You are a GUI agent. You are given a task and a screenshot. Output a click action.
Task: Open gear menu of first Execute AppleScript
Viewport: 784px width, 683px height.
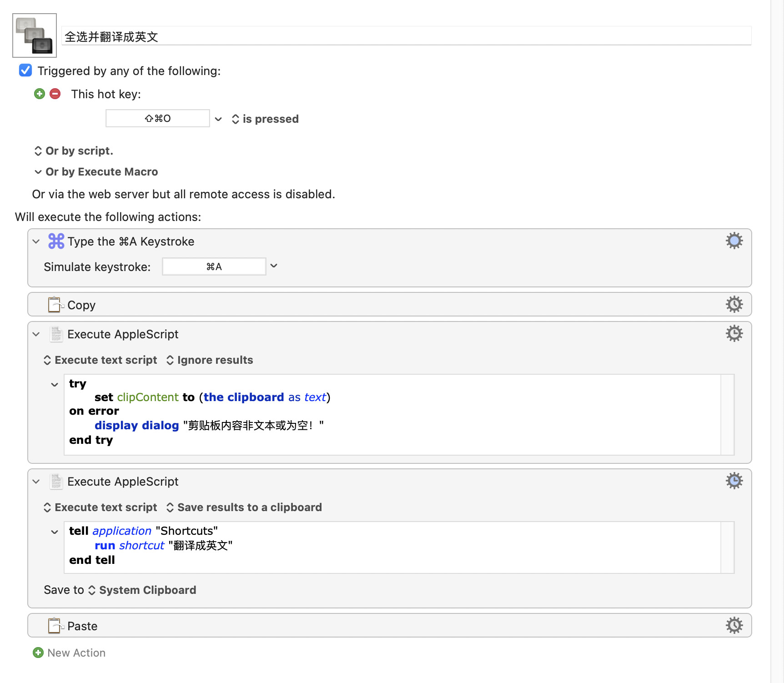[x=734, y=333]
